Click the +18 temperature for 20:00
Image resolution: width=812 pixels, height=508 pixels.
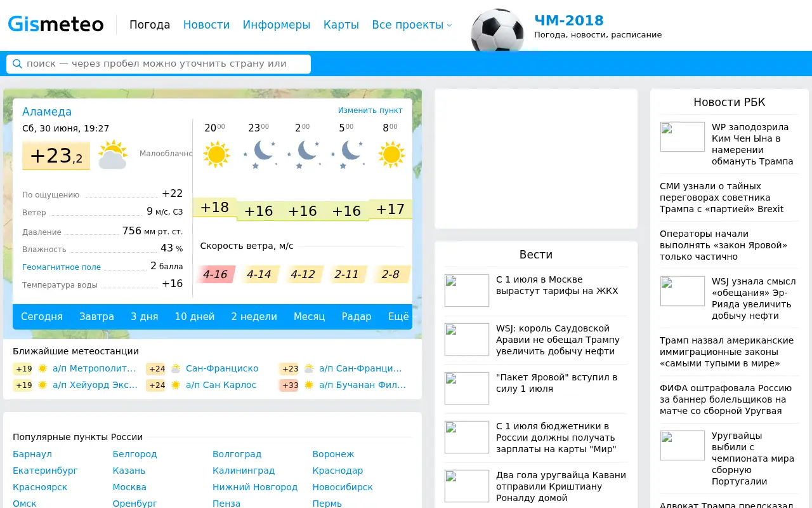pos(214,207)
